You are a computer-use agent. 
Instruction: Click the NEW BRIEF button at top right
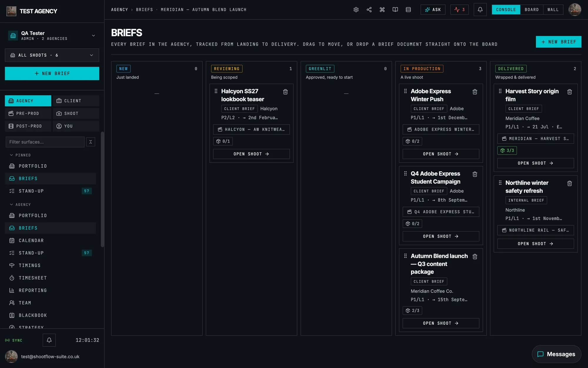click(558, 42)
